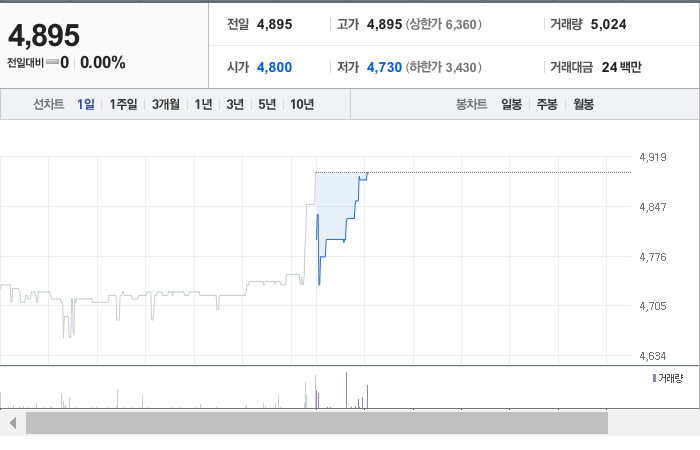The image size is (700, 450).
Task: Click the tallest purple volume bar
Action: pos(346,390)
